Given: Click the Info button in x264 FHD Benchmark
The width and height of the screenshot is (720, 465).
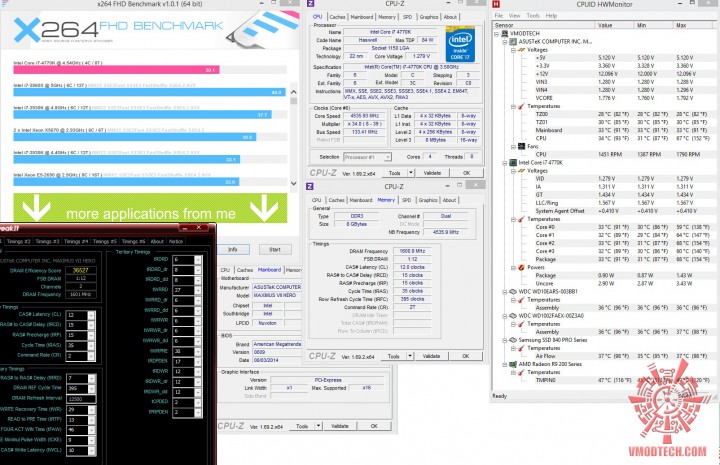Looking at the screenshot, I should 233,250.
